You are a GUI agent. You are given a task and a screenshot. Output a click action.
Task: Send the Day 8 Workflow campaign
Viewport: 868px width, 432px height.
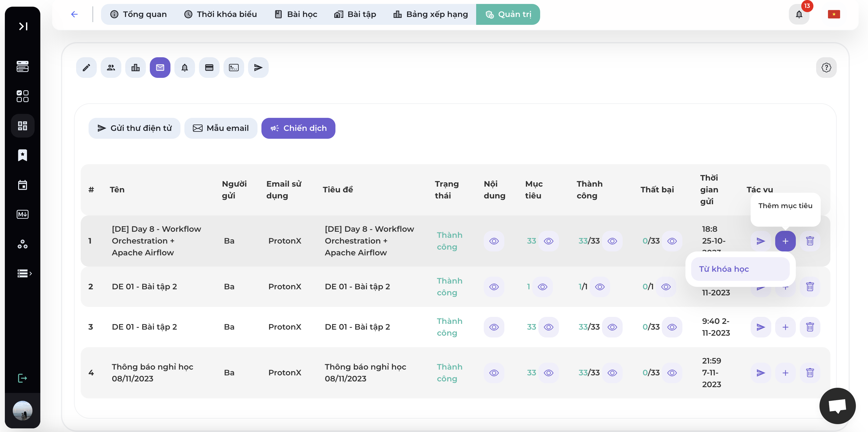761,241
